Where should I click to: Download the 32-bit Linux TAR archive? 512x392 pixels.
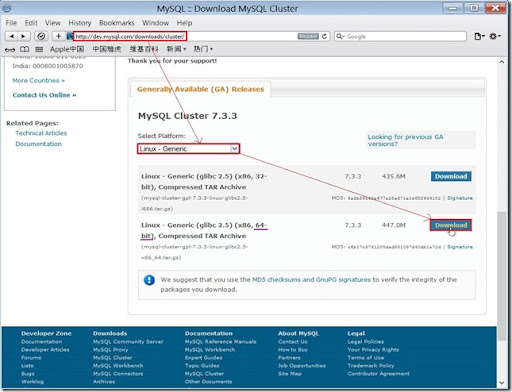click(451, 176)
